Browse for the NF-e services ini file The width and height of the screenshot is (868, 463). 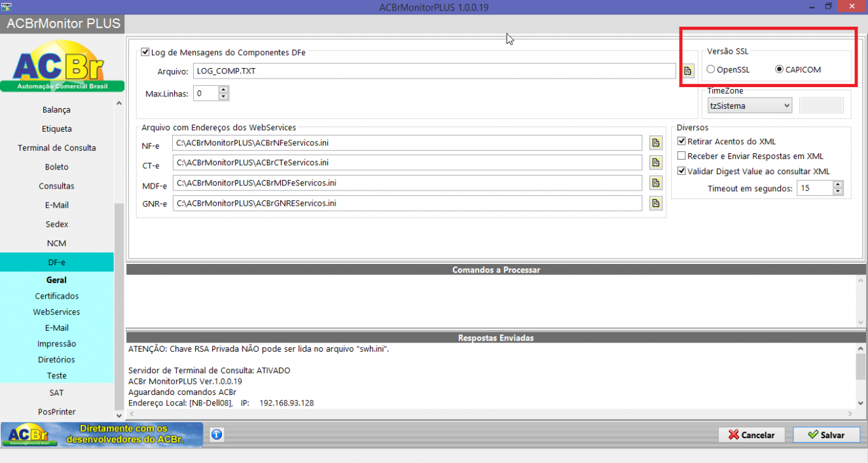(x=656, y=143)
